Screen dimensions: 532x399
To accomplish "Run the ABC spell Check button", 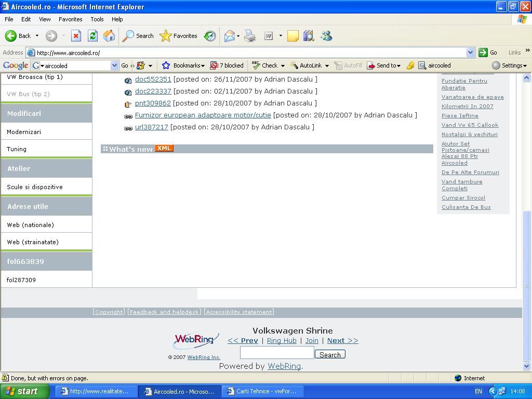I will click(264, 65).
